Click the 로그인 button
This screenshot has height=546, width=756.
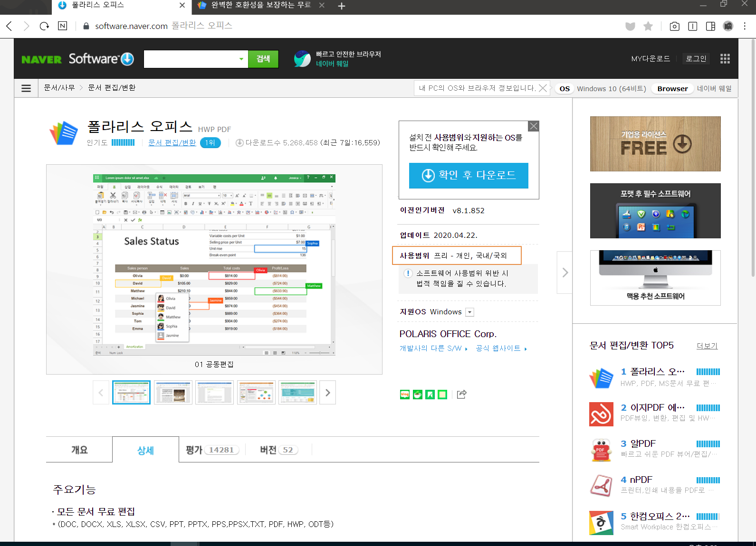696,58
